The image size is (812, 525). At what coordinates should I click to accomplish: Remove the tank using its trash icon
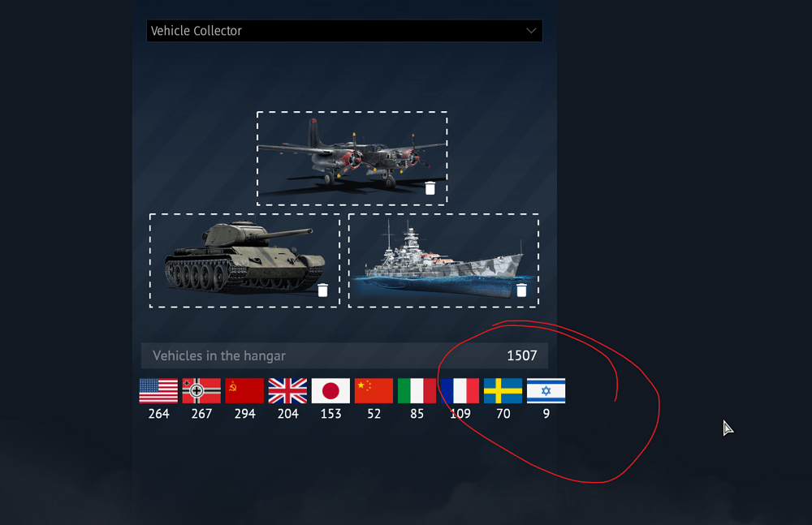pyautogui.click(x=322, y=290)
